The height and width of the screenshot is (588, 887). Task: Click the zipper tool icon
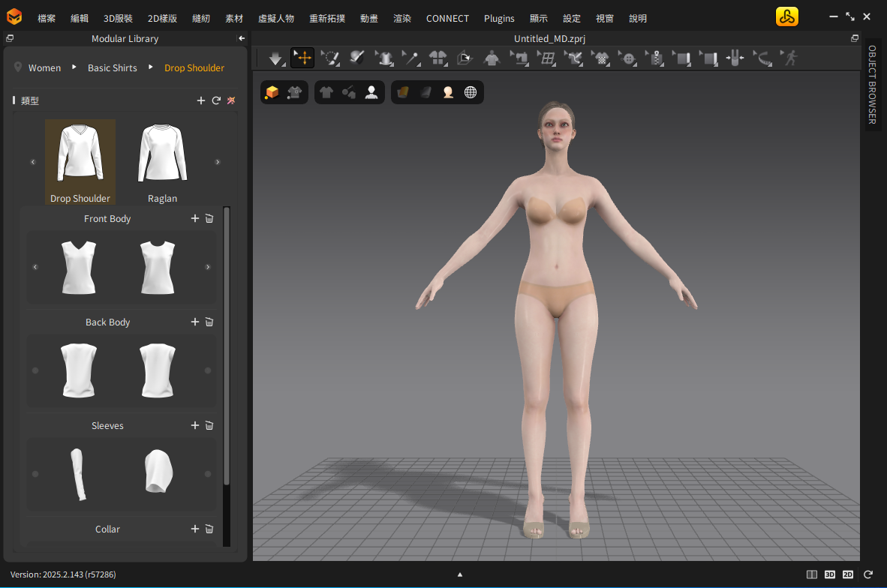point(657,58)
